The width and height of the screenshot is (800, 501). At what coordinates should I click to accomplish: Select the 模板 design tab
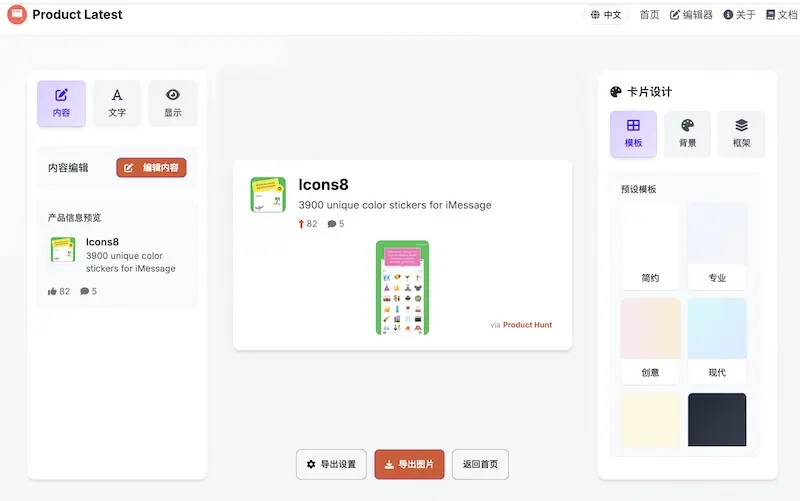pos(633,134)
